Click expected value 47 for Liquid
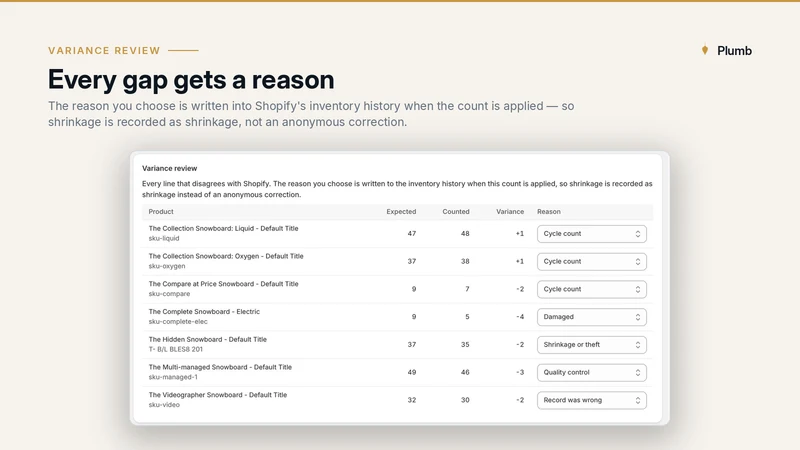Image resolution: width=800 pixels, height=450 pixels. click(x=412, y=234)
